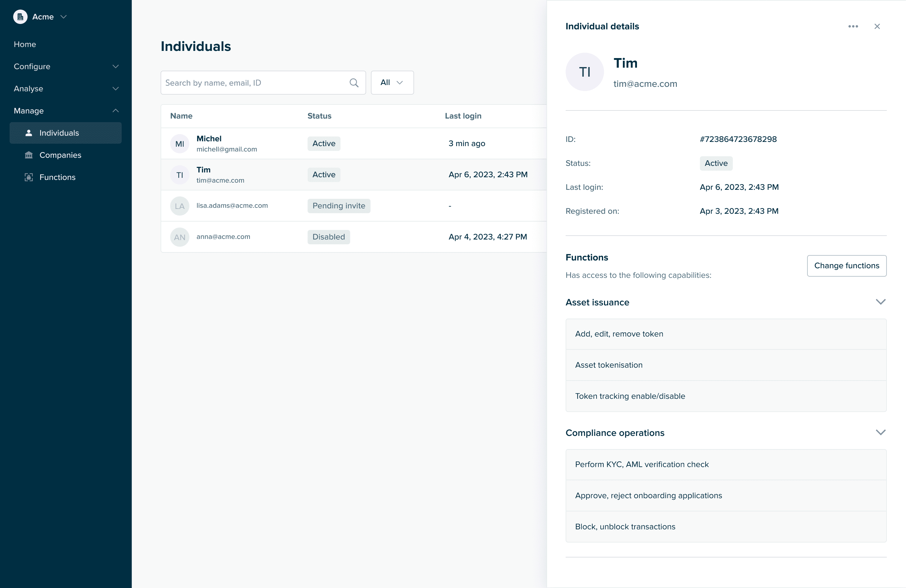906x588 pixels.
Task: Click Token tracking enable/disable capability
Action: click(726, 396)
